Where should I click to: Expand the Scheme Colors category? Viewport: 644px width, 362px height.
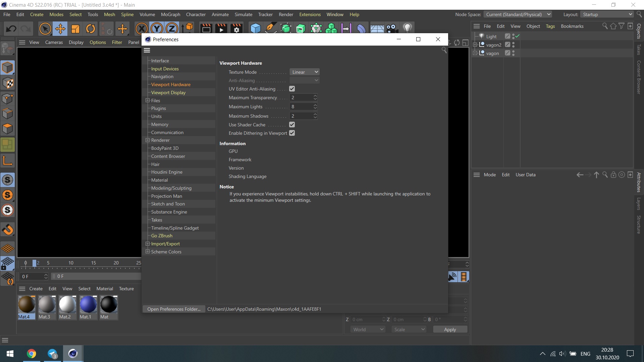click(x=147, y=252)
